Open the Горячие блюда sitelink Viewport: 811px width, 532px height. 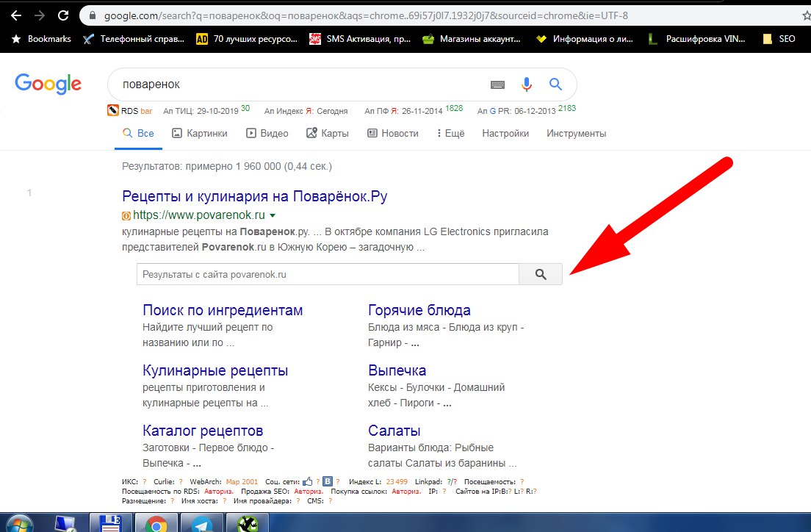tap(419, 310)
